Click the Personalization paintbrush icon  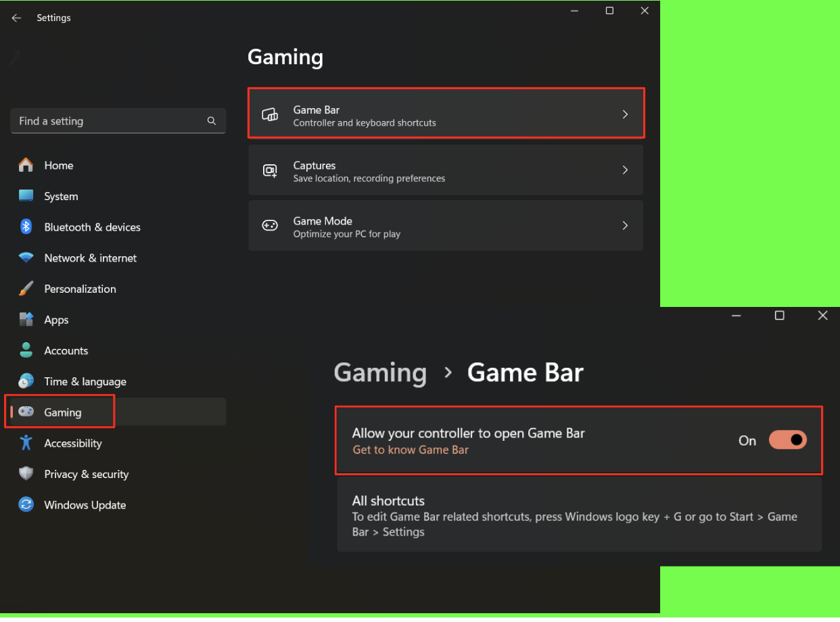(26, 289)
